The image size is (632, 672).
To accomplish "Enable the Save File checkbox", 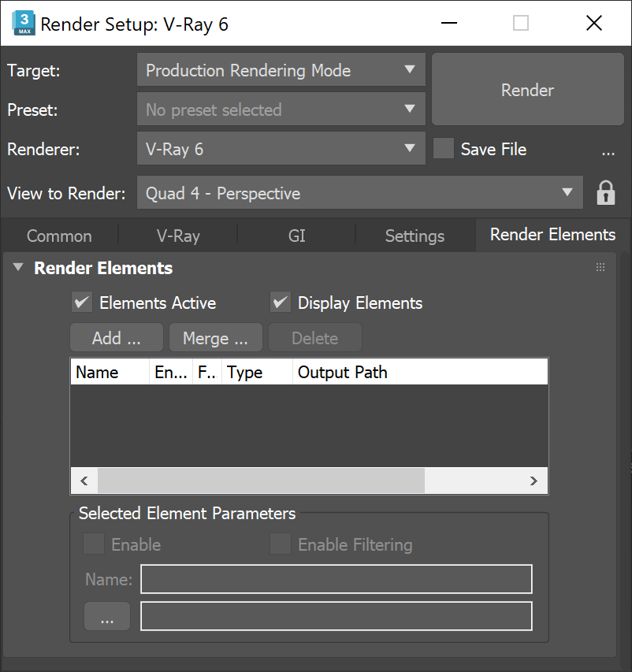I will point(443,148).
